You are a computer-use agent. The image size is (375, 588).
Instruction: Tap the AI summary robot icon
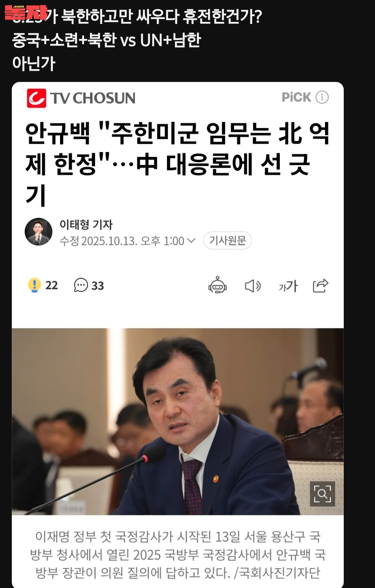[x=218, y=285]
